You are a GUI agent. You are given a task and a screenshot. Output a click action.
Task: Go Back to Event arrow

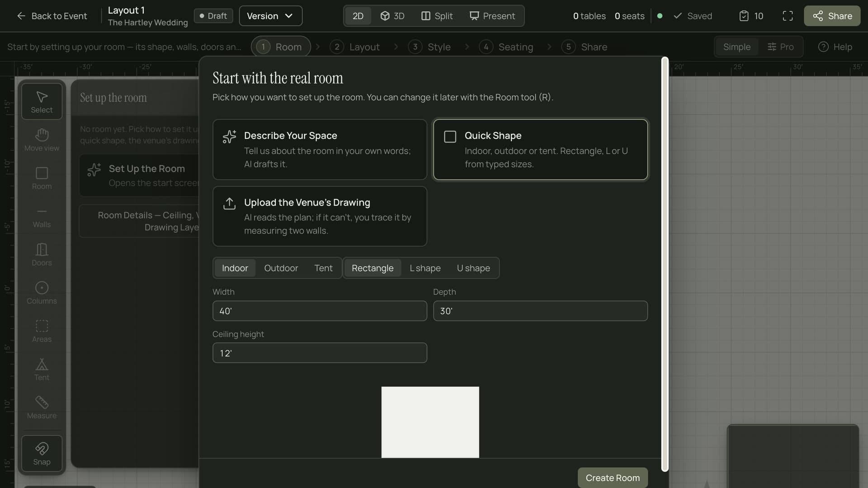pyautogui.click(x=52, y=16)
